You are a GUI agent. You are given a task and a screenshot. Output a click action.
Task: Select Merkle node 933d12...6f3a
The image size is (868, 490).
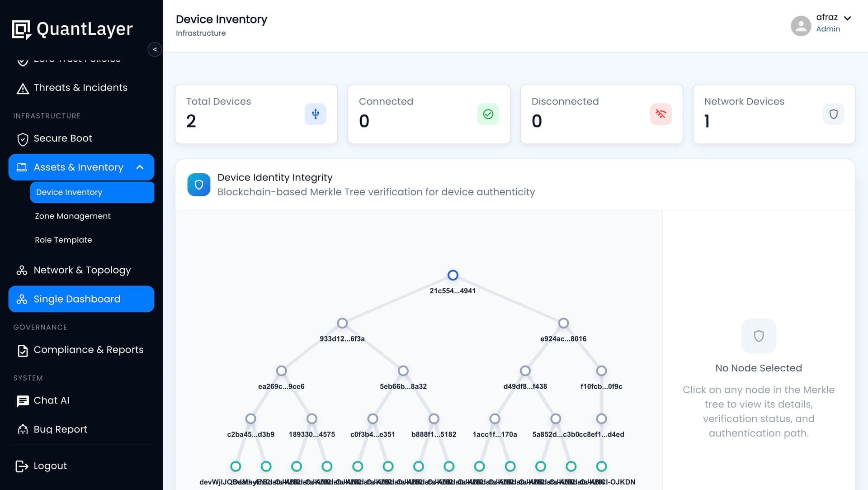342,323
